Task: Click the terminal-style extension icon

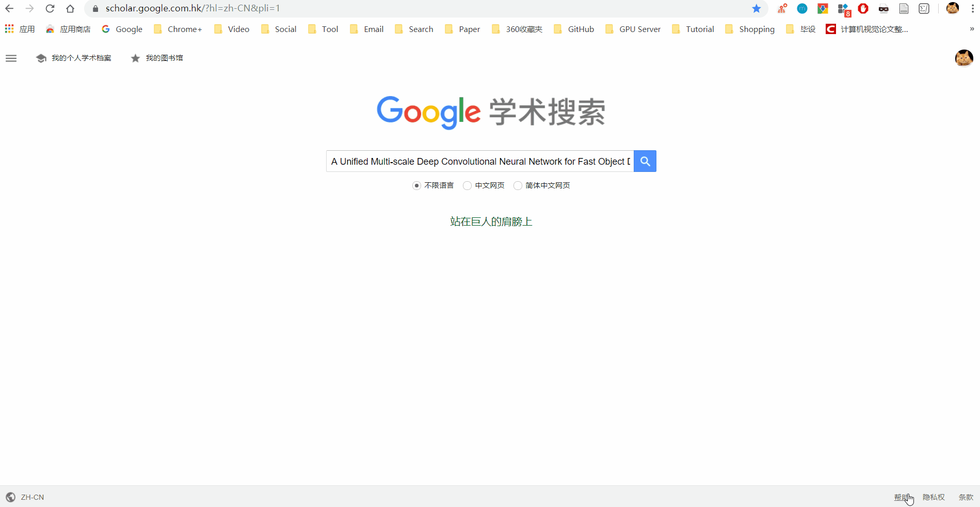Action: [x=924, y=8]
